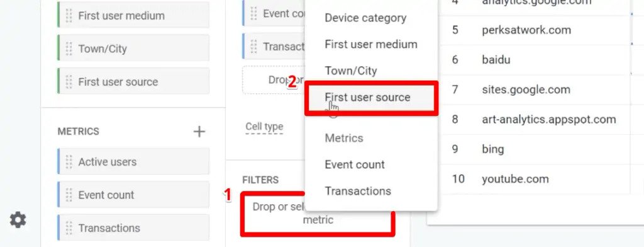Grab drag handle of Town/City dimension
The image size is (644, 247).
(x=69, y=49)
